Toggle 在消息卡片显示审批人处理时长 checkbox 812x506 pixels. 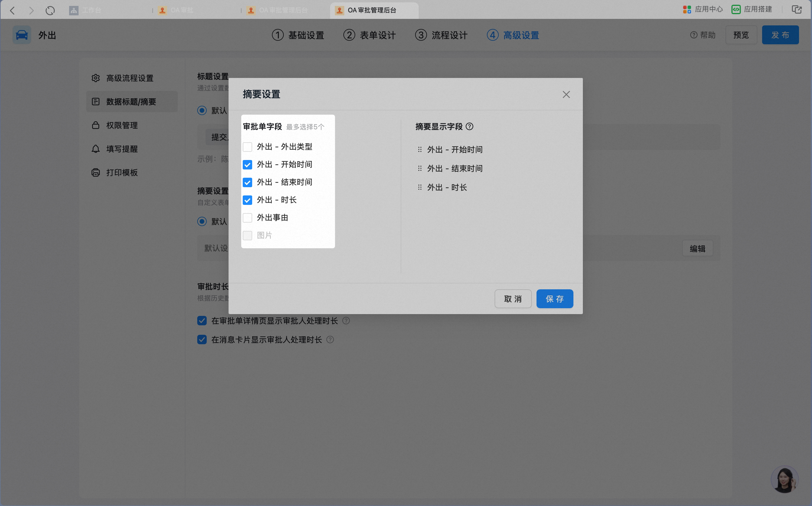point(202,340)
